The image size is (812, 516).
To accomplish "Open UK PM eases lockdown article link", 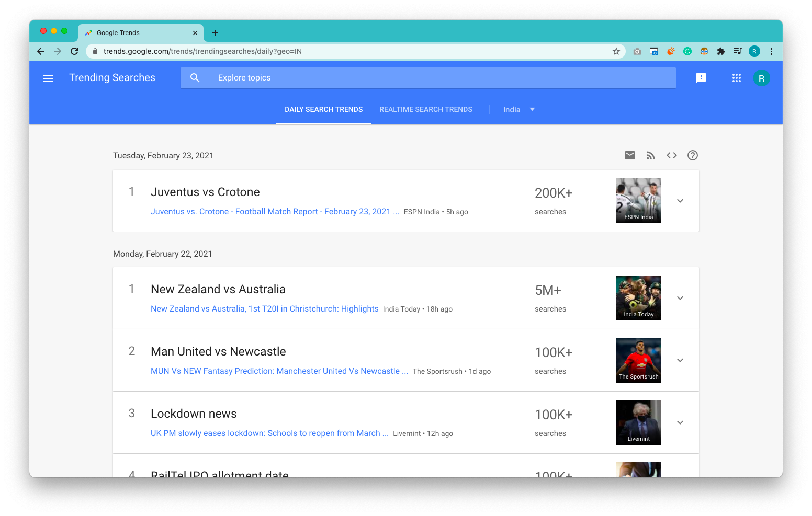I will click(269, 433).
